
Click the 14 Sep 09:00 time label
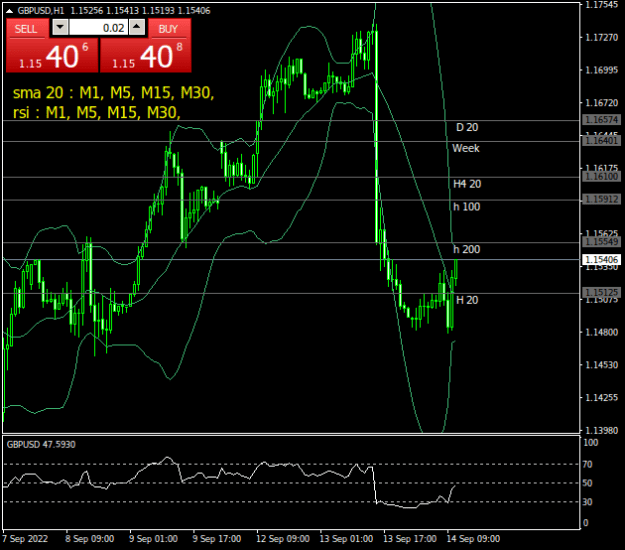pyautogui.click(x=473, y=539)
